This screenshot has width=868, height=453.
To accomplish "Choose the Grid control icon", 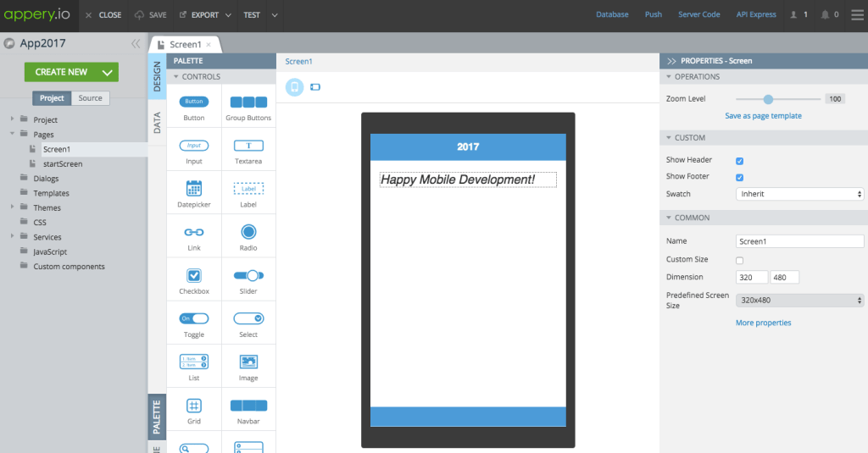I will click(194, 406).
